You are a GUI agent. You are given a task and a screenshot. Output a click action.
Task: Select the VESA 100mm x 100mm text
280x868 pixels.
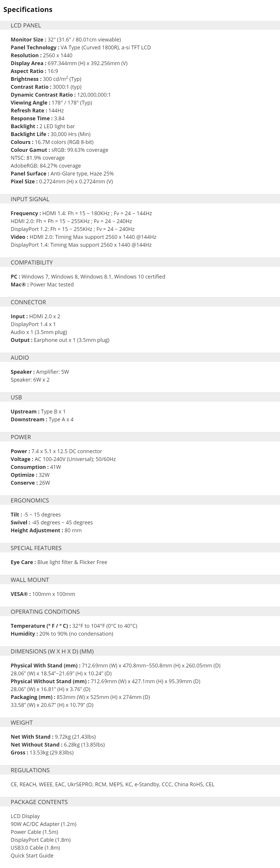pos(43,594)
